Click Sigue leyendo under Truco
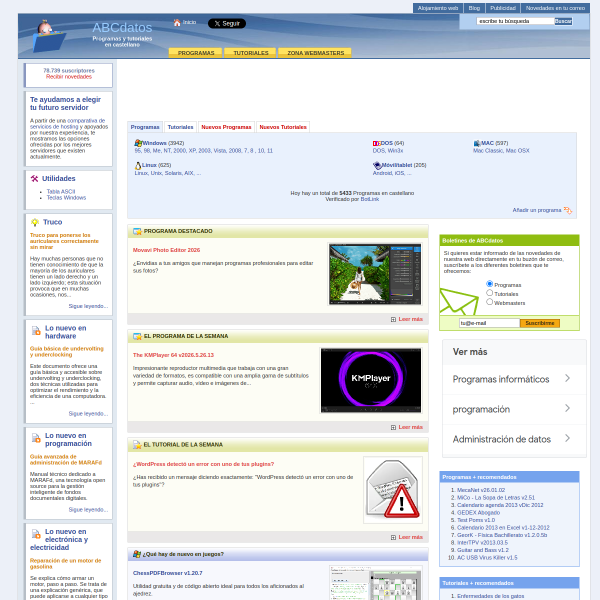This screenshot has height=600, width=600. 88,306
